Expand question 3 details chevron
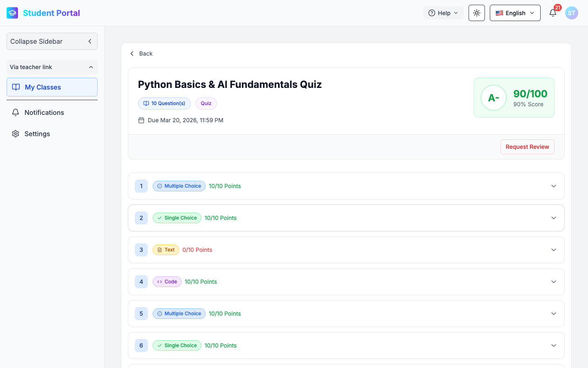This screenshot has width=588, height=368. [554, 250]
